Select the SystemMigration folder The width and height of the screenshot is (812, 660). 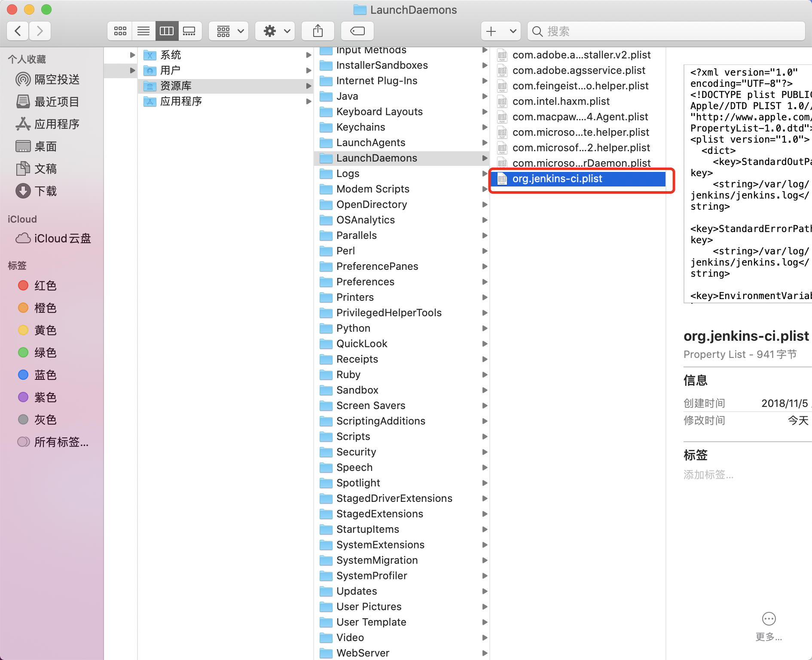(x=402, y=560)
